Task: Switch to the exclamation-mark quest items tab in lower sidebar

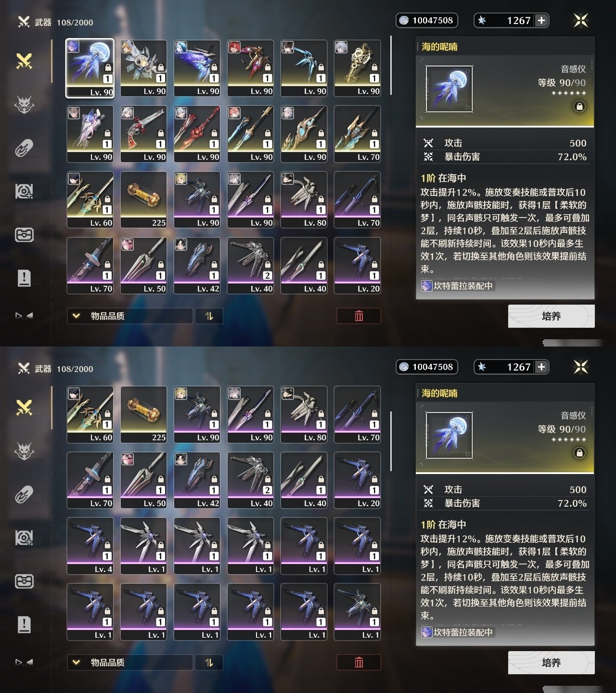Action: tap(24, 624)
